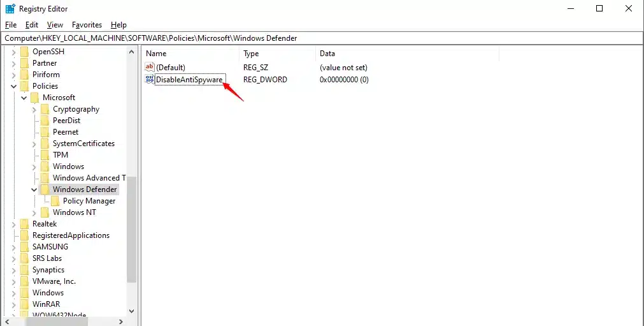The height and width of the screenshot is (326, 644).
Task: Collapse the Windows Defender tree node
Action: 34,189
